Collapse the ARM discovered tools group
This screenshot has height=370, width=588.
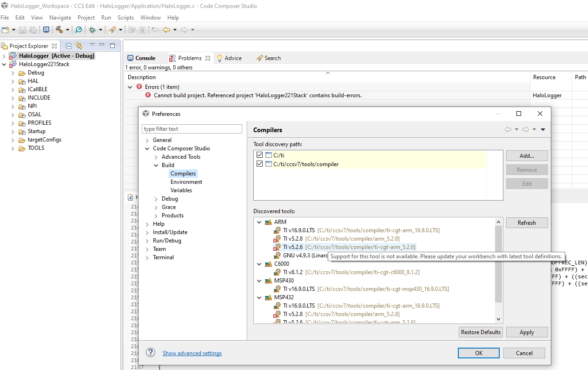point(259,222)
